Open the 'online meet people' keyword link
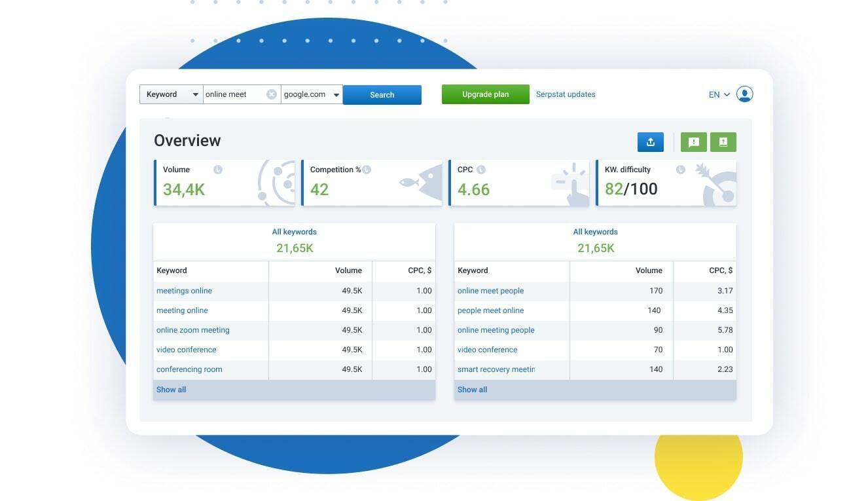Screen dimensions: 868x501 [x=490, y=291]
